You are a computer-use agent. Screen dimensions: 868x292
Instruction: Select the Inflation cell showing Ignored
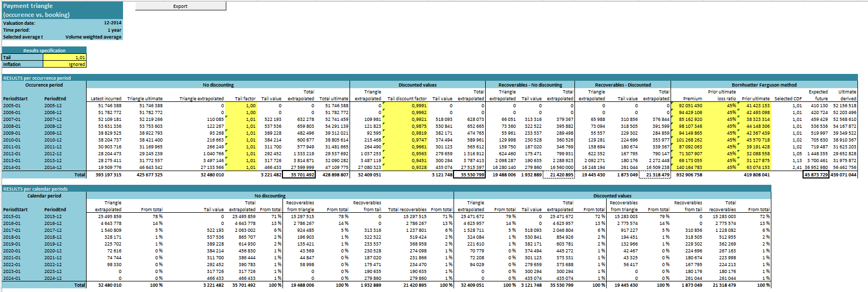click(64, 64)
